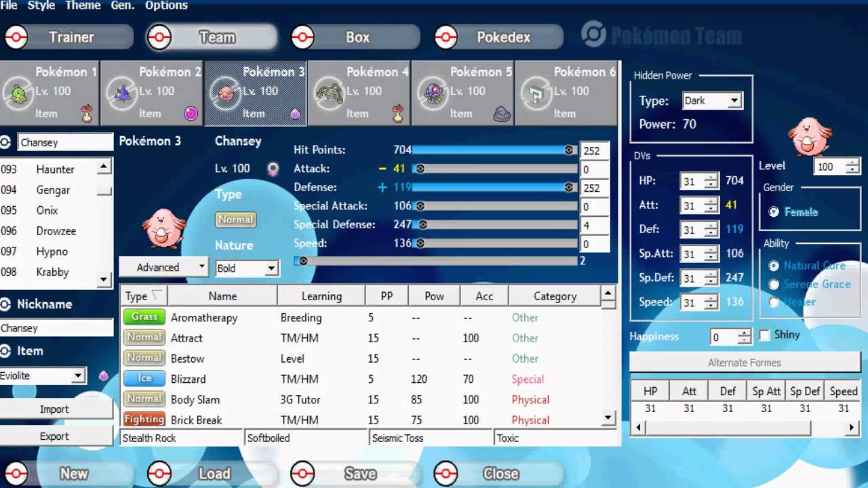The image size is (868, 488).
Task: Click the Pokéball icon on the Save button
Action: [x=302, y=474]
